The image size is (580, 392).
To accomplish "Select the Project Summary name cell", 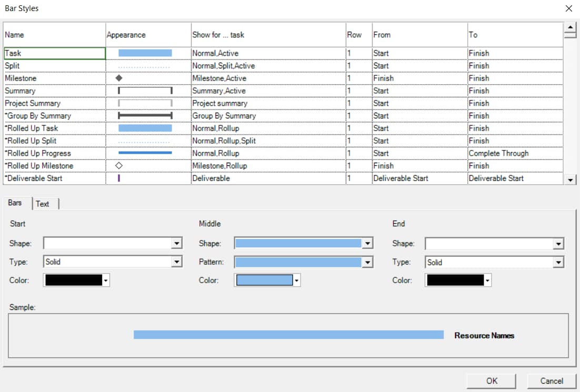I will [x=55, y=104].
